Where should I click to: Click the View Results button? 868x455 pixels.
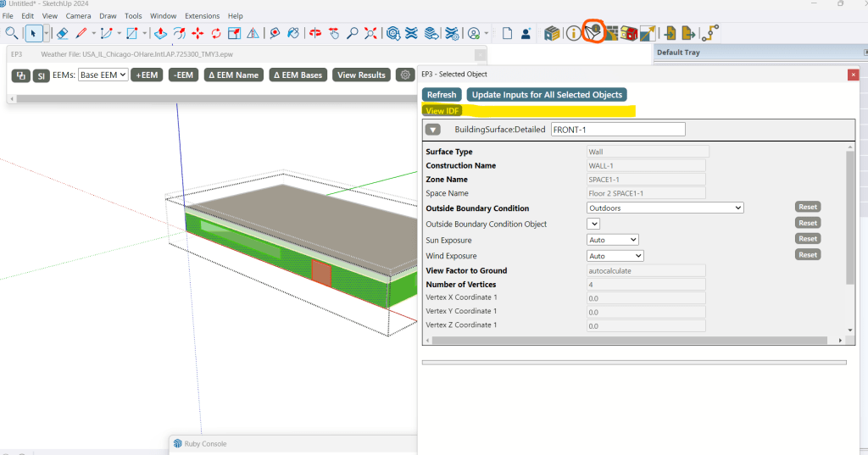tap(361, 75)
